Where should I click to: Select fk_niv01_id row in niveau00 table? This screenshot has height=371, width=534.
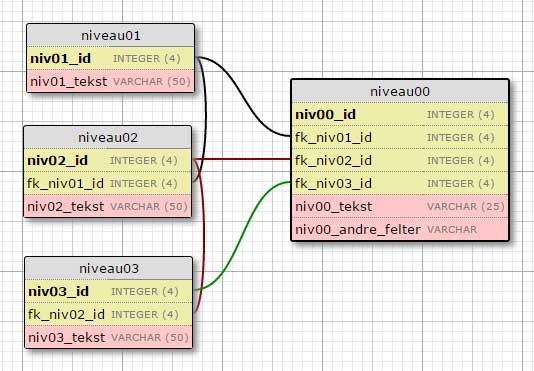click(x=400, y=137)
